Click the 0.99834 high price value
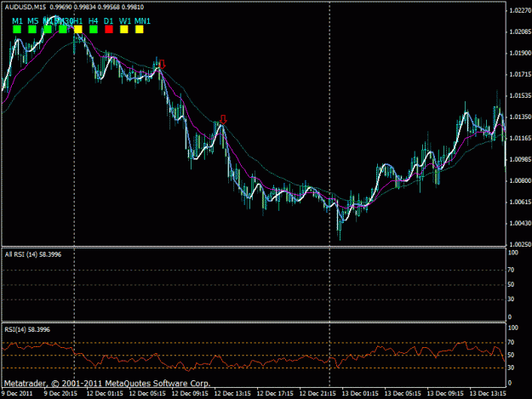532x399 pixels. [85, 7]
